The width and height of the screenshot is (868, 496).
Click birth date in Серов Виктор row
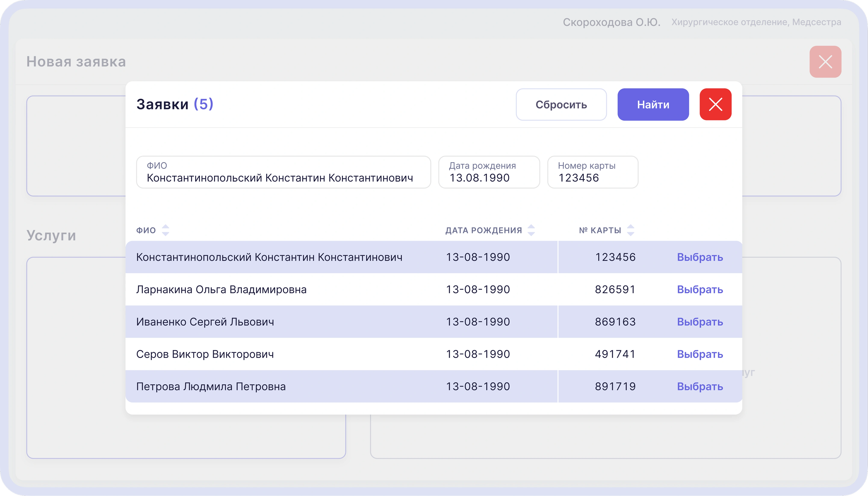[x=478, y=354]
